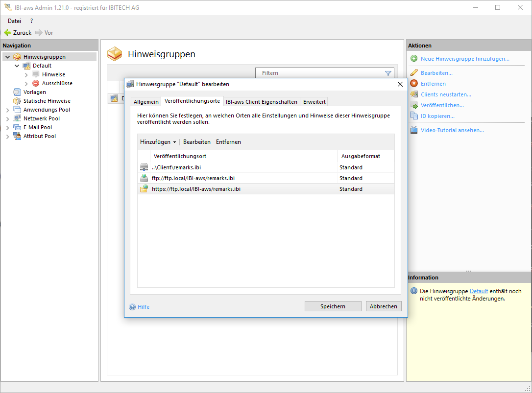Click the Default link in Information panel
Image resolution: width=532 pixels, height=393 pixels.
(479, 291)
